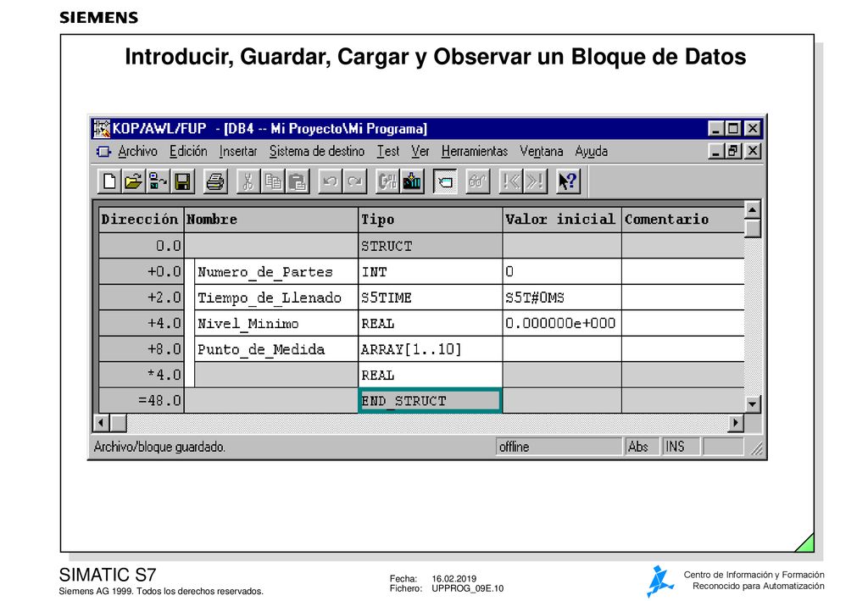Restore the inner DB4 document window
The image size is (868, 601).
coord(733,151)
